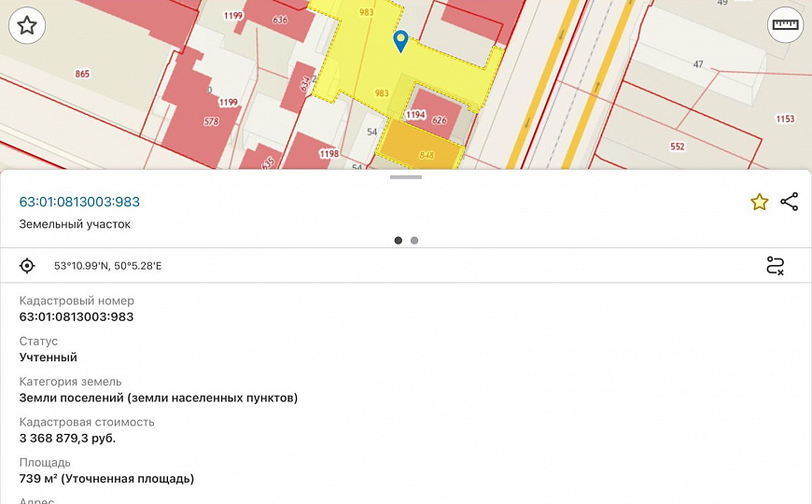Open the 63:01:0813003:983 header link
Viewport: 812px width, 504px height.
79,202
